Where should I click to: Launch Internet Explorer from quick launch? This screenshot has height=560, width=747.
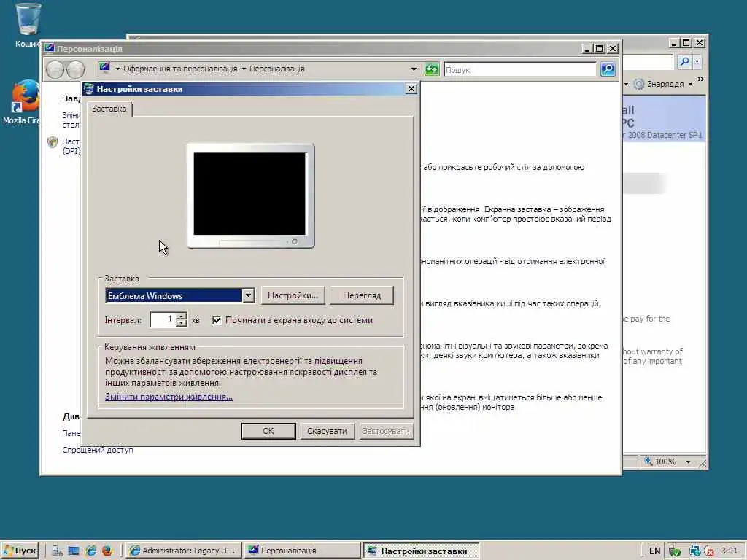point(91,551)
